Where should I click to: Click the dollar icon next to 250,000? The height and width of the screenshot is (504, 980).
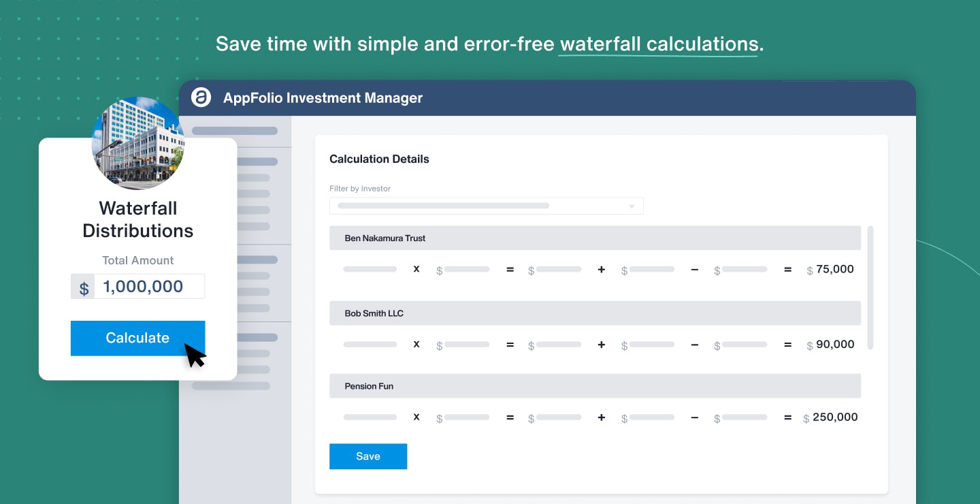pos(807,417)
